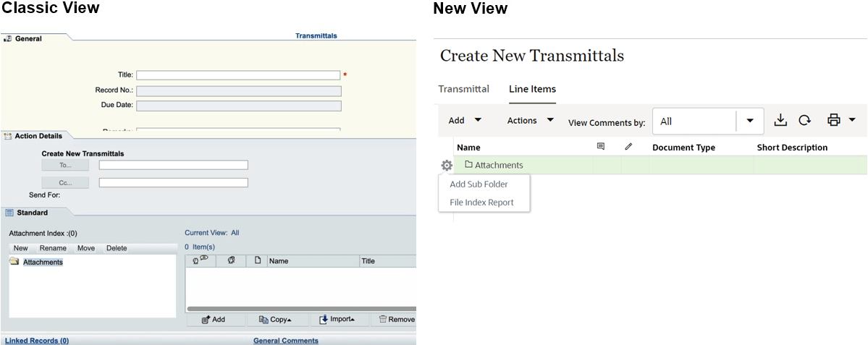Image resolution: width=868 pixels, height=345 pixels.
Task: Click in the Title input field
Action: 239,75
